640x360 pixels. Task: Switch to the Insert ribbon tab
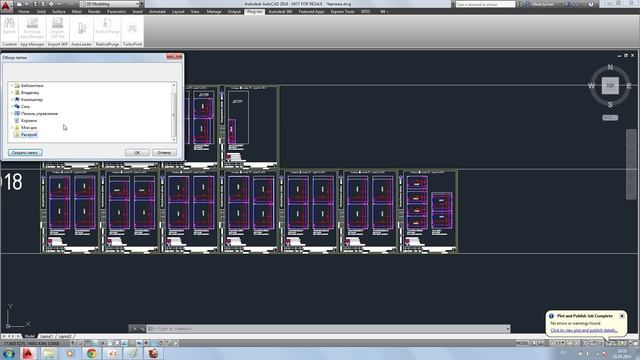(x=138, y=11)
